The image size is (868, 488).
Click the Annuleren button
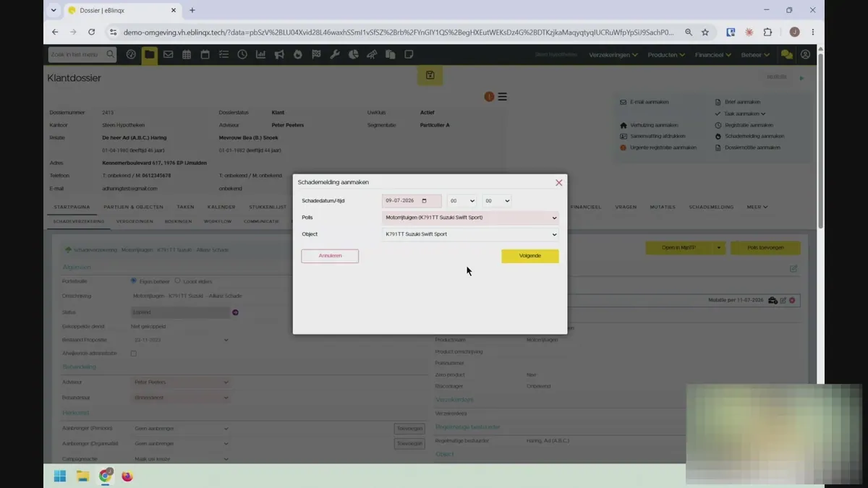330,256
